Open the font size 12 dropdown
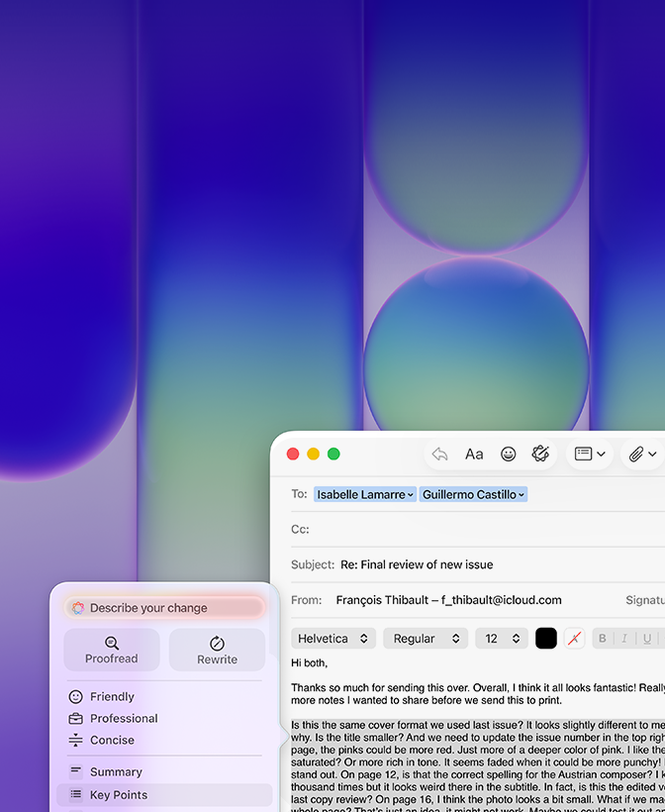 coord(502,639)
